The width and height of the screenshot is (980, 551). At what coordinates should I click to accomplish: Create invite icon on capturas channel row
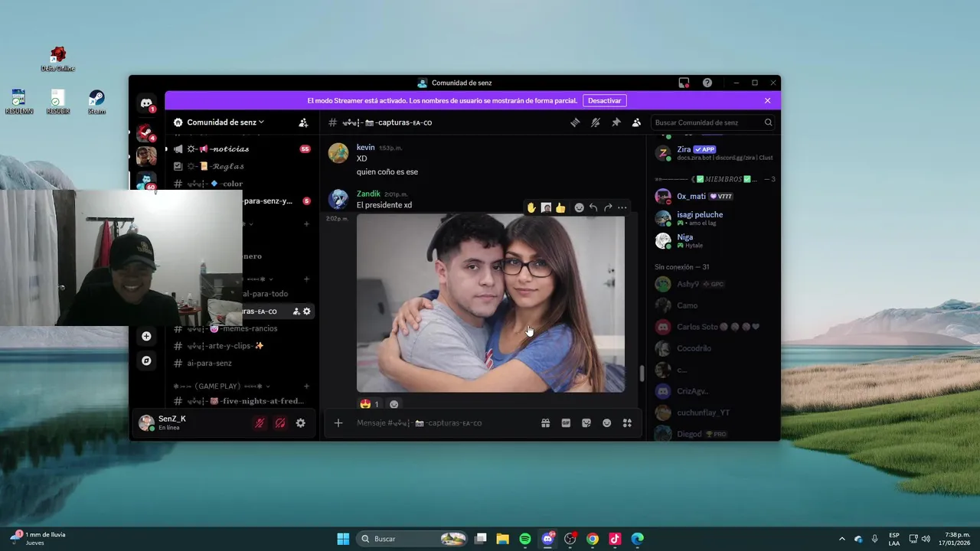click(296, 311)
